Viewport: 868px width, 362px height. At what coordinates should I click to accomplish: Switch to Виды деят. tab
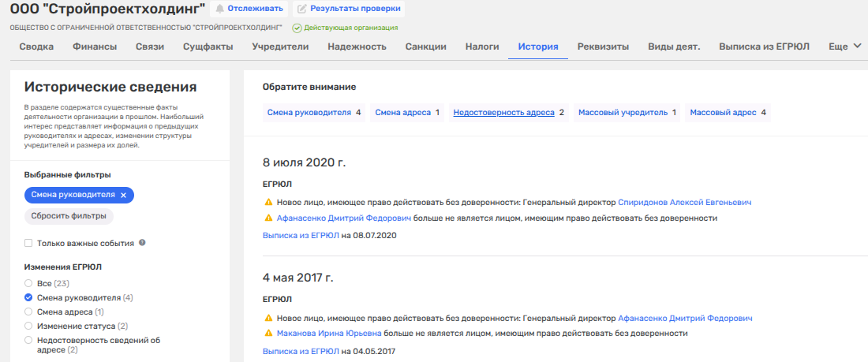coord(674,47)
